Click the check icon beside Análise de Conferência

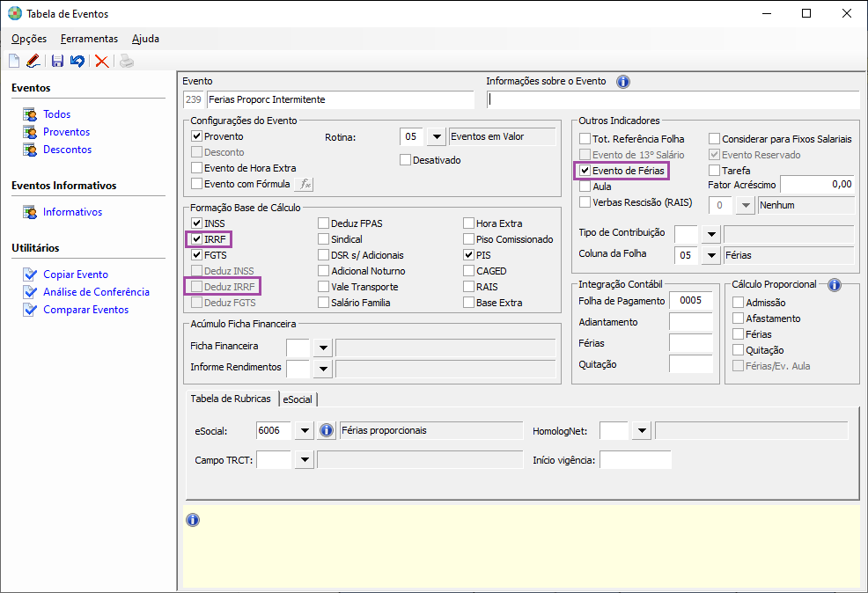(30, 292)
